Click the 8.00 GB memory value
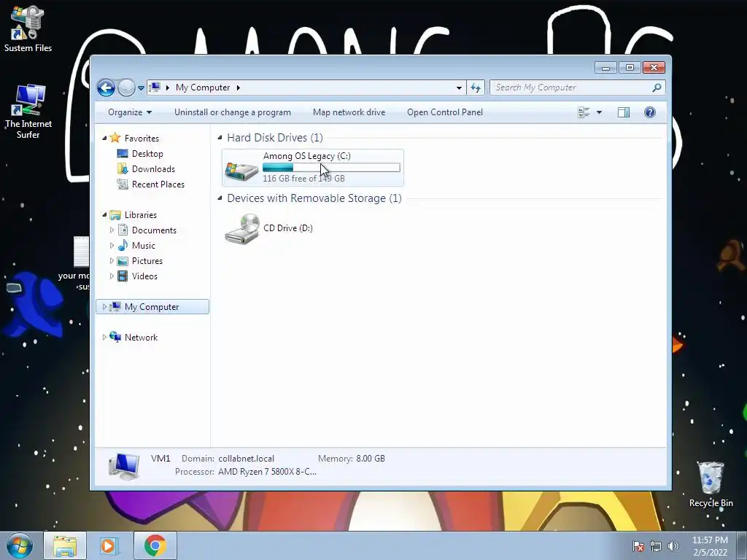Viewport: 747px width, 560px height. click(x=371, y=459)
